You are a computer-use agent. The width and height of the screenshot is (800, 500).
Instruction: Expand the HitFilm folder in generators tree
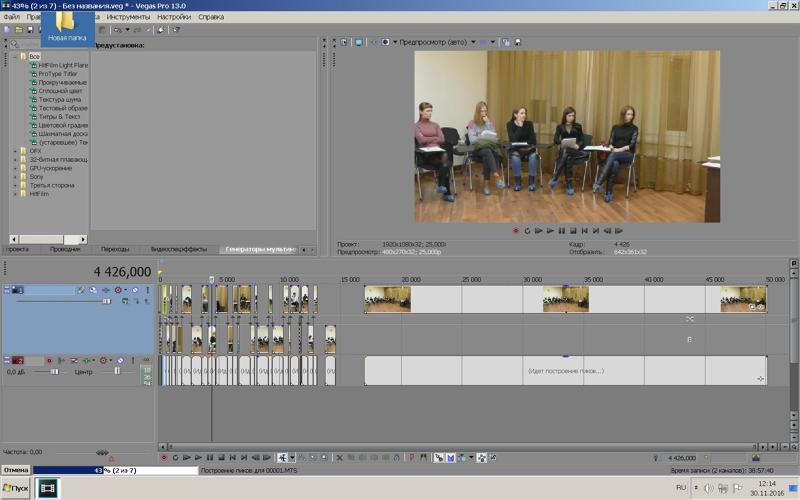click(15, 194)
